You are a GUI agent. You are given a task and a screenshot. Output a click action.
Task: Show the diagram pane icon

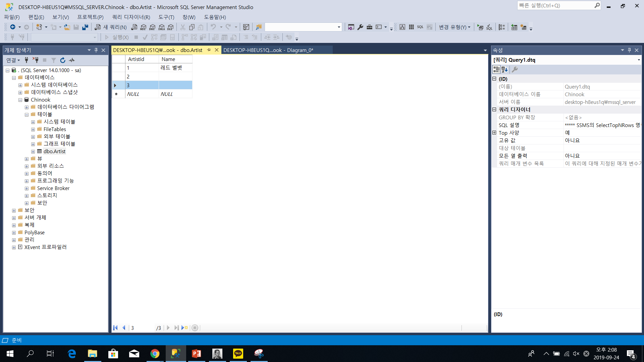(402, 27)
